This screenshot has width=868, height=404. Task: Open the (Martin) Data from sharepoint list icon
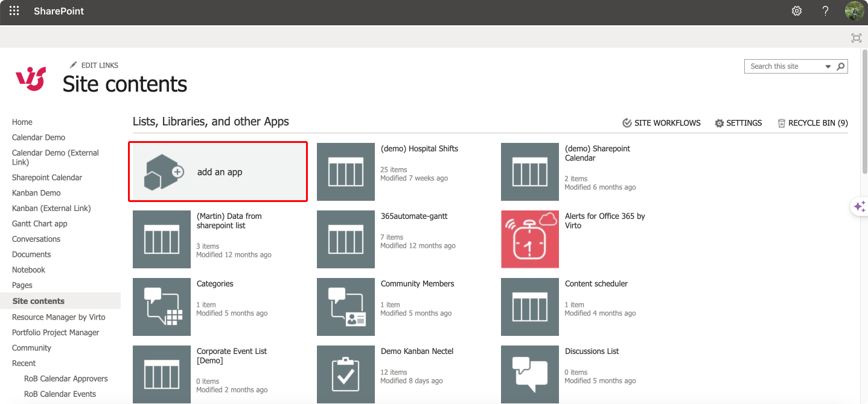[x=162, y=239]
